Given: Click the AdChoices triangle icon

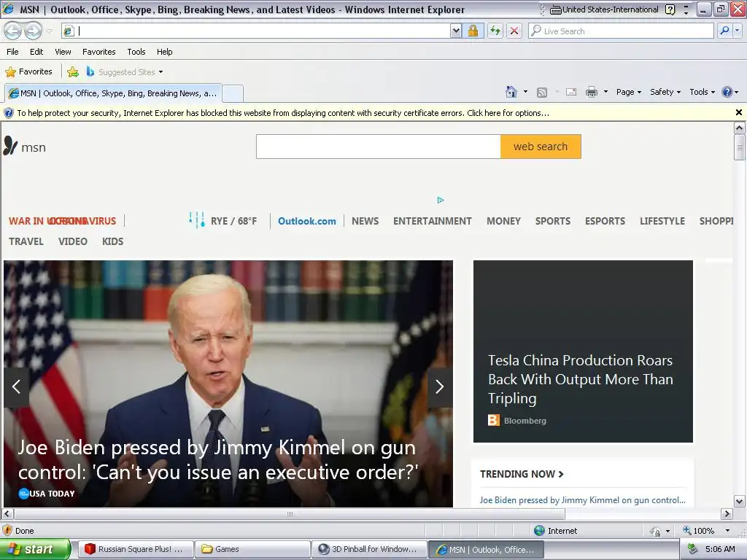Looking at the screenshot, I should click(x=441, y=200).
